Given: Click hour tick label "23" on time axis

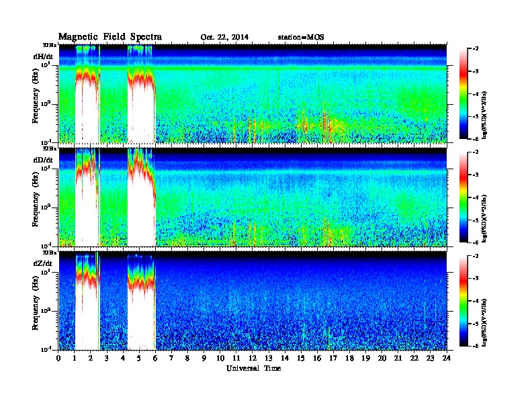Looking at the screenshot, I should [431, 359].
